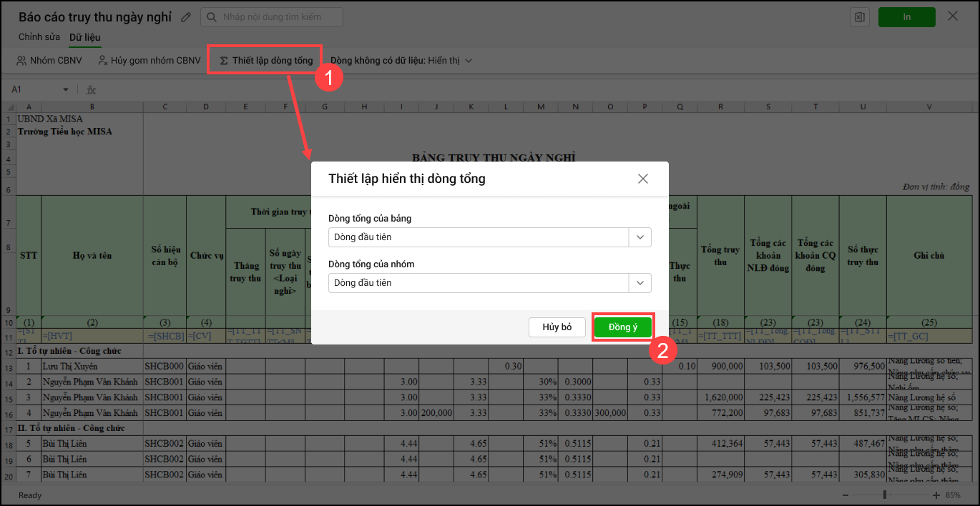The height and width of the screenshot is (506, 980).
Task: Open Thiết lập dòng tổng sigma tool
Action: click(266, 61)
